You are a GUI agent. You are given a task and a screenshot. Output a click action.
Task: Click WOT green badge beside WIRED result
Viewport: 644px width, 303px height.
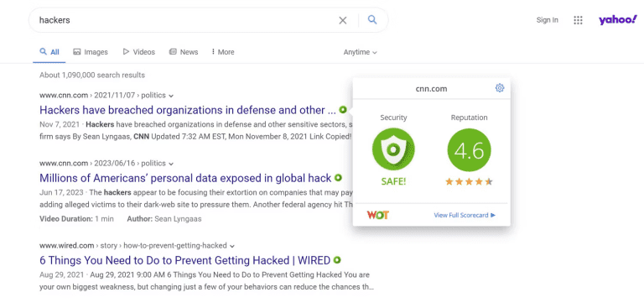[x=337, y=260]
